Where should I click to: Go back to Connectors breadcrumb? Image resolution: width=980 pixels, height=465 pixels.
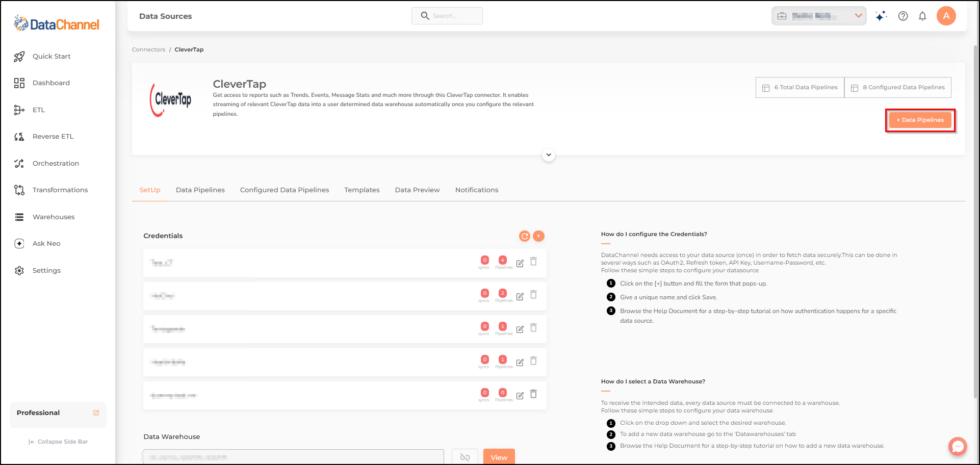tap(148, 50)
